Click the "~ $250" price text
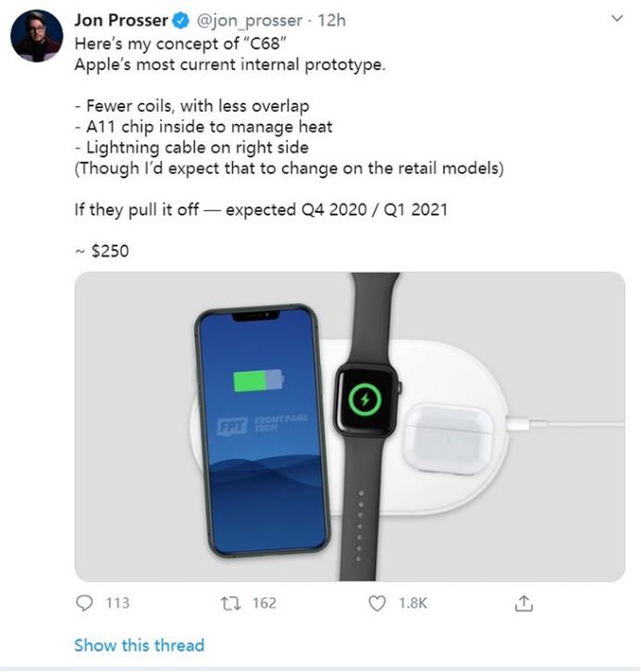Viewport: 641px width, 672px height. point(102,250)
